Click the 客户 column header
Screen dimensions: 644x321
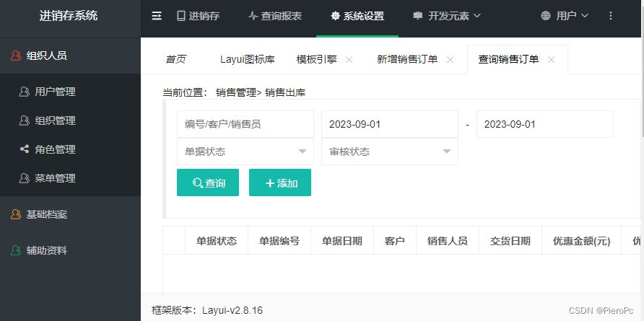pyautogui.click(x=395, y=240)
